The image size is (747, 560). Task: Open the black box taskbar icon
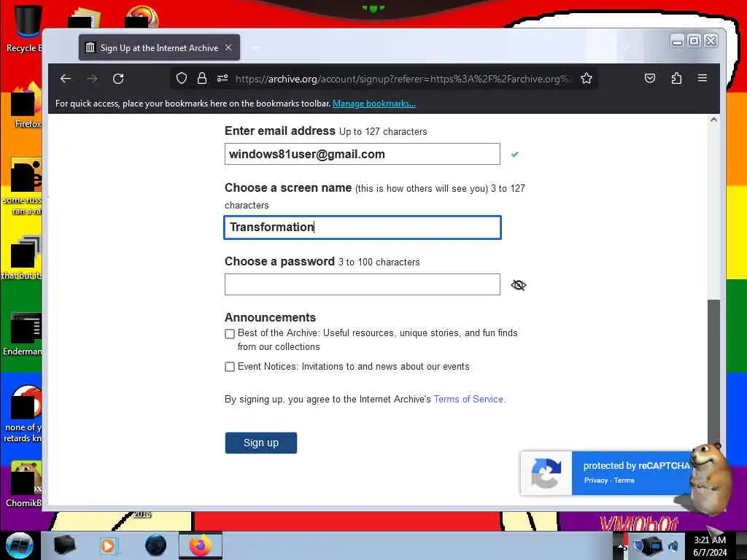click(x=65, y=545)
